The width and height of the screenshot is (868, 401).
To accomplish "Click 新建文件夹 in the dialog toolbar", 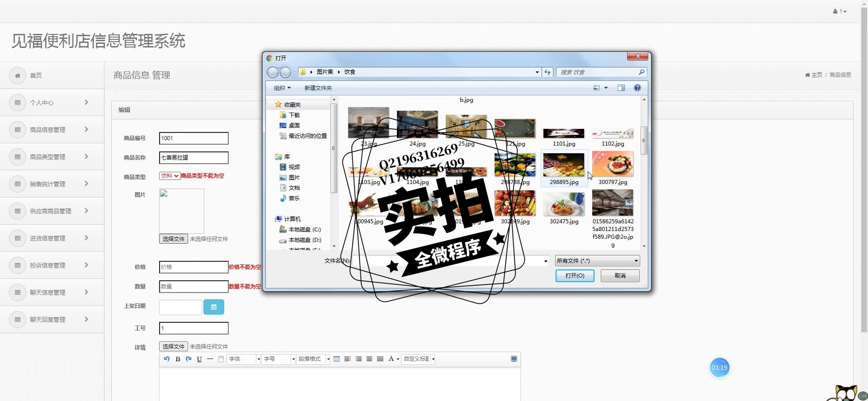I will click(x=318, y=88).
